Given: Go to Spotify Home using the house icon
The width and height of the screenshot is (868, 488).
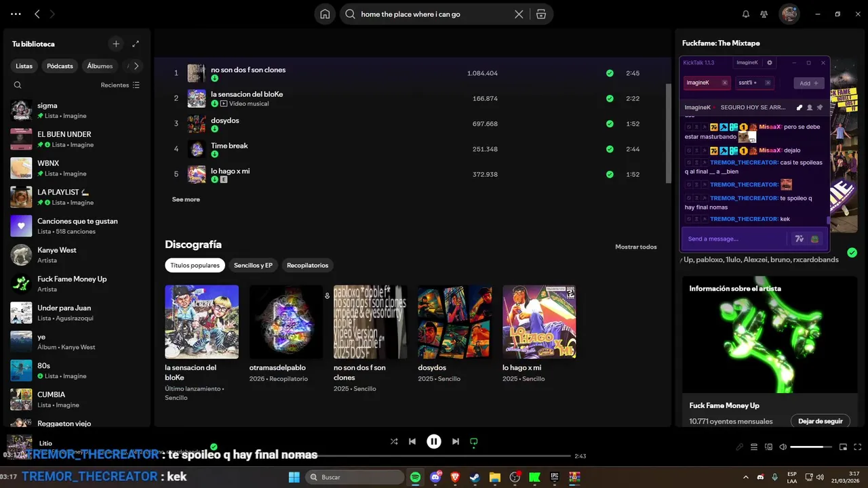Looking at the screenshot, I should (x=325, y=14).
